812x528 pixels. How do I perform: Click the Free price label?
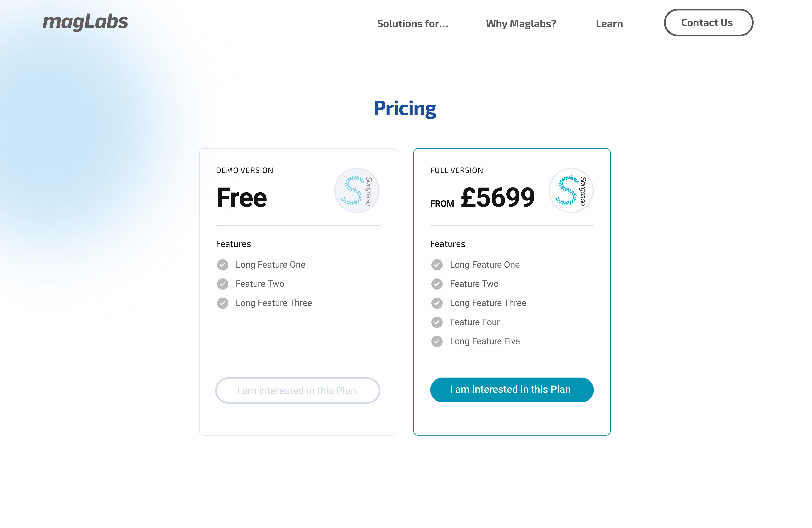(x=242, y=197)
